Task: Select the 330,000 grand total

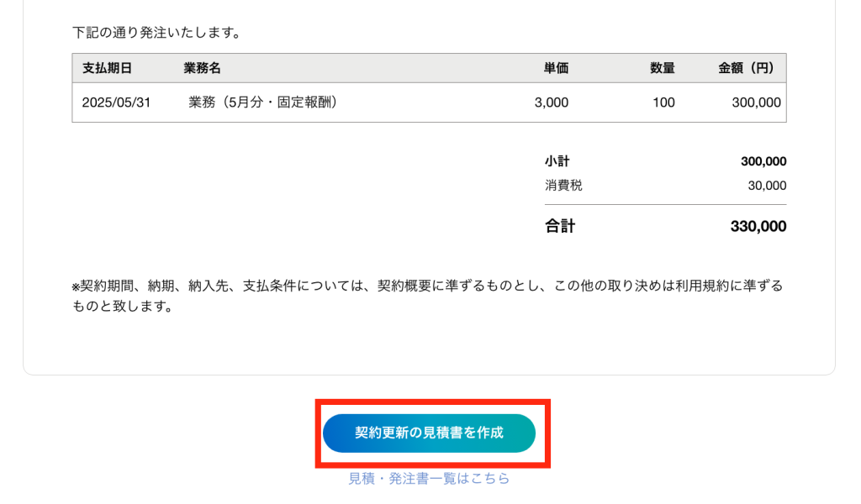Action: (758, 226)
